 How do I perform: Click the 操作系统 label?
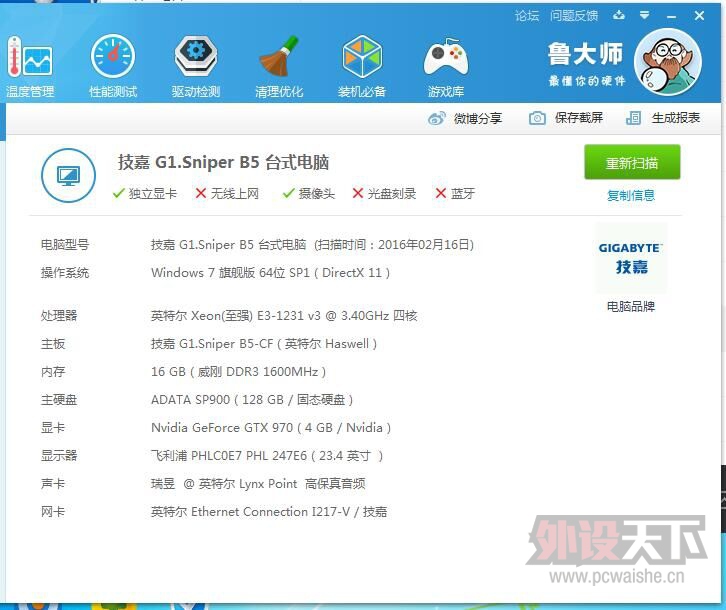(x=65, y=273)
